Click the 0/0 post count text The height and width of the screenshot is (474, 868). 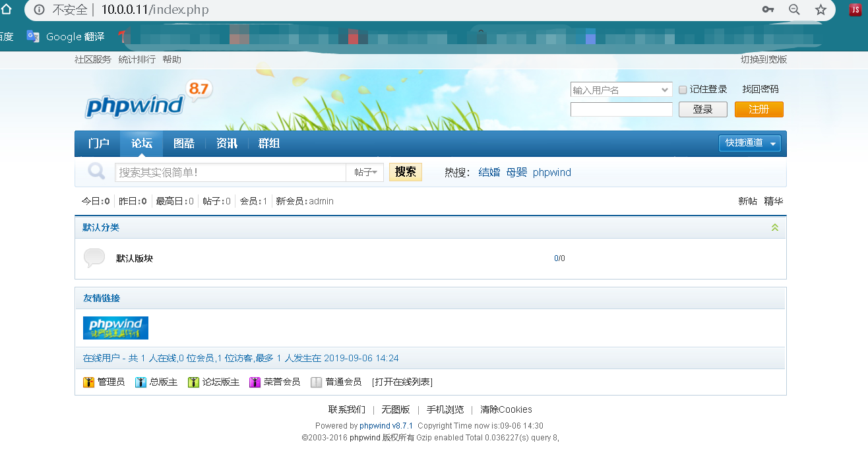[559, 258]
